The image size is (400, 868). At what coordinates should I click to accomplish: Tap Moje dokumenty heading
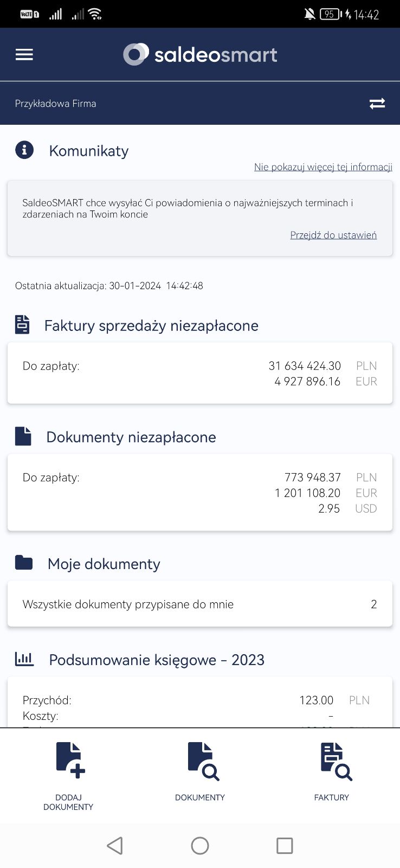104,564
